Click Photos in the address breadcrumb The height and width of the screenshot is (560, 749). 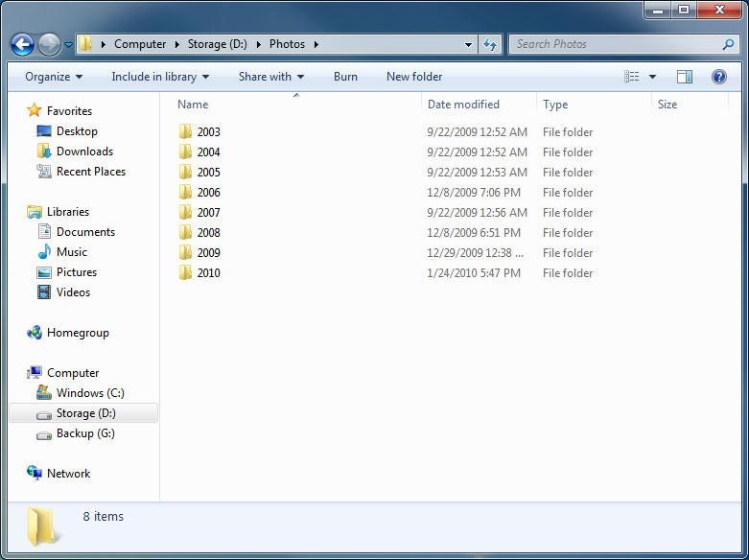pyautogui.click(x=287, y=44)
